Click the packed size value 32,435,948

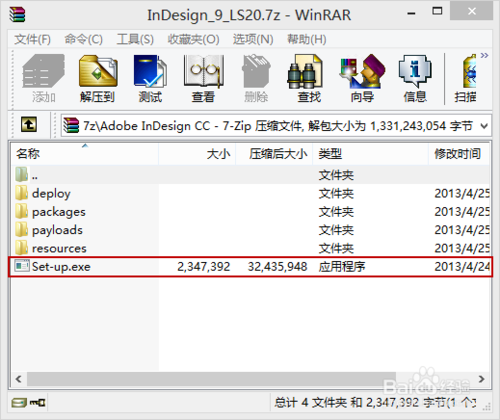click(x=277, y=267)
